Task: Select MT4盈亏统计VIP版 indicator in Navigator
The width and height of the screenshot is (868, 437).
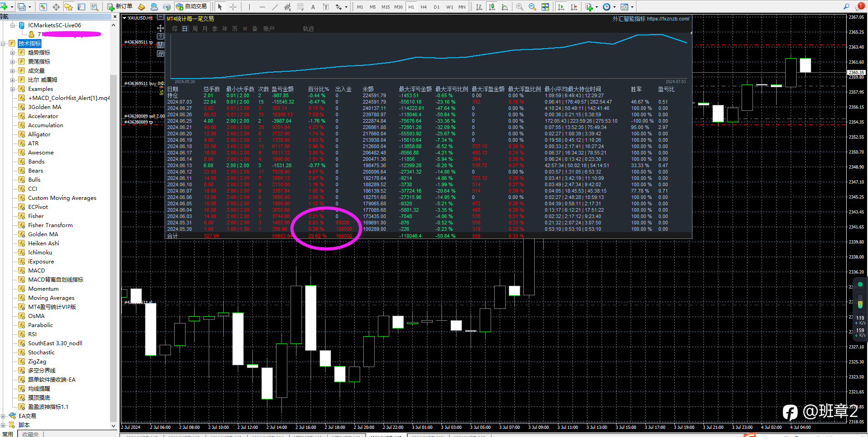Action: [52, 307]
